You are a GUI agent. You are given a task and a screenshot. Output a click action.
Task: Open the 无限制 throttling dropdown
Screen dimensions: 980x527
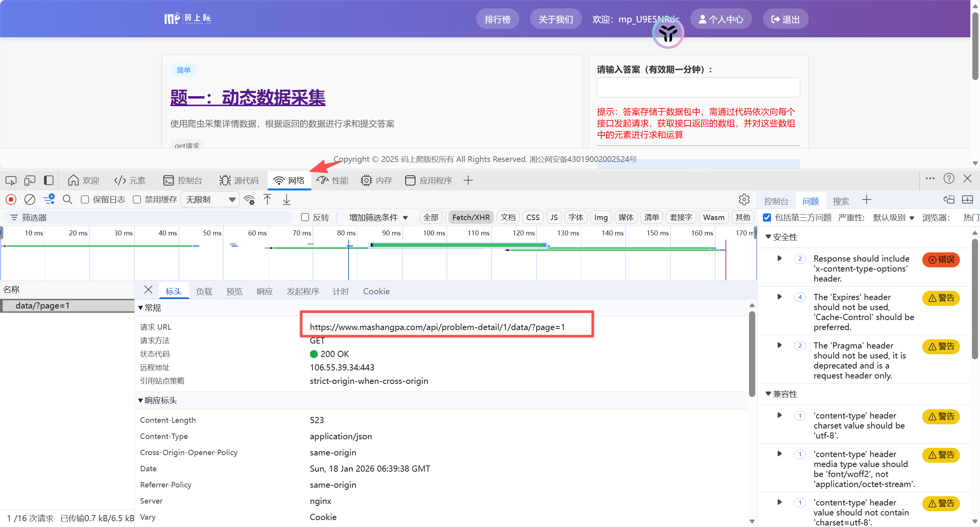(210, 199)
